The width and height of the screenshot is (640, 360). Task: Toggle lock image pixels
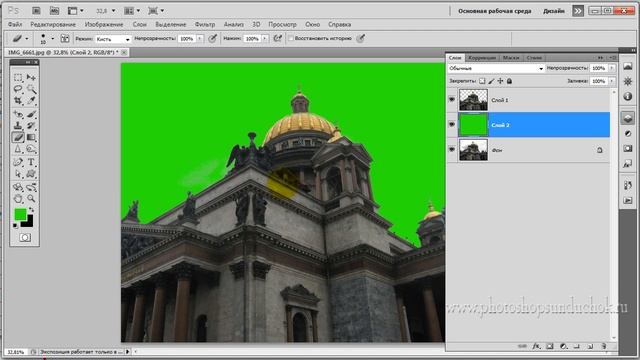pos(491,81)
